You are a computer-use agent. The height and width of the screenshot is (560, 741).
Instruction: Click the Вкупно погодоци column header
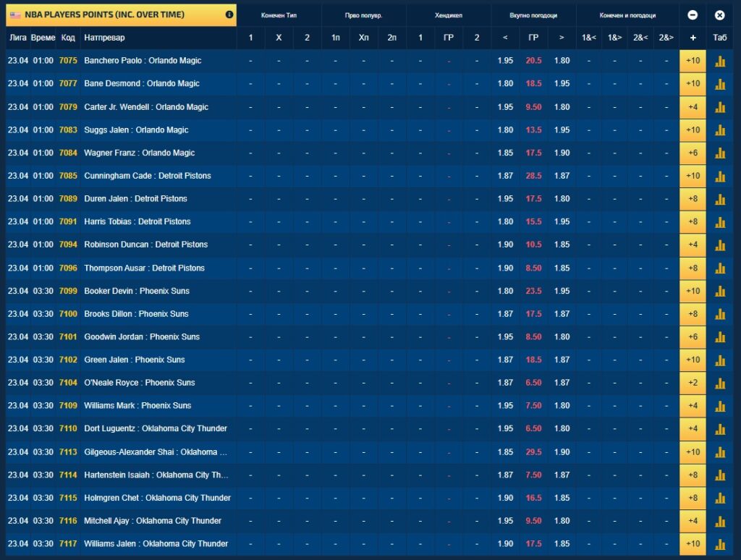[x=533, y=15]
